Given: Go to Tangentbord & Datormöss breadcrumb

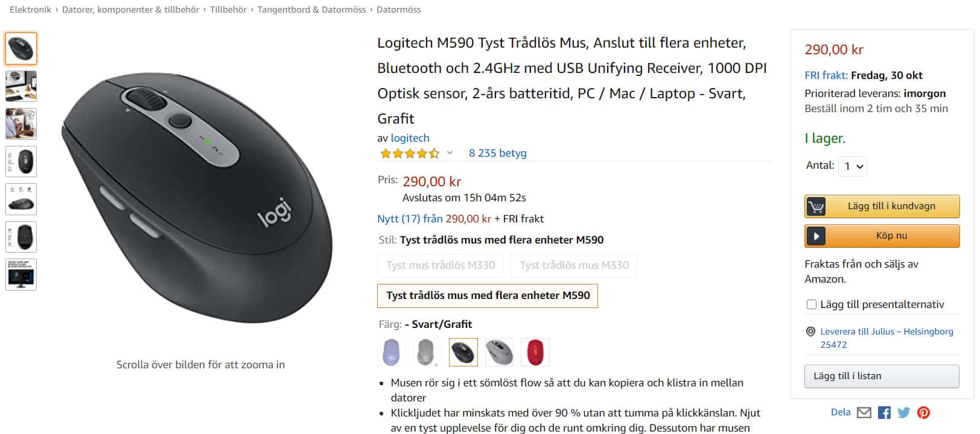Looking at the screenshot, I should [x=311, y=10].
